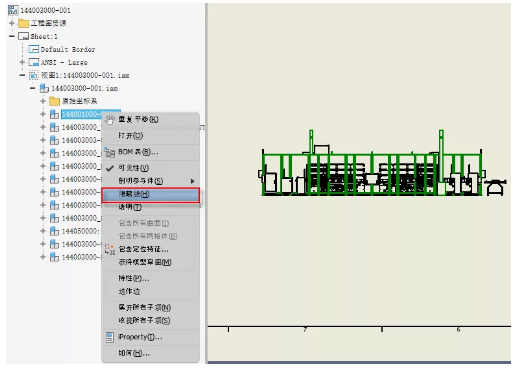Click the 原始坐标系 folder icon

coord(54,101)
